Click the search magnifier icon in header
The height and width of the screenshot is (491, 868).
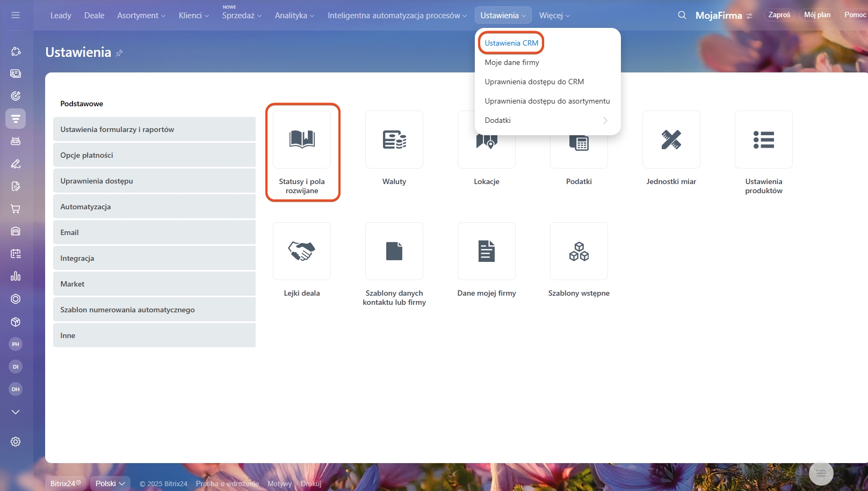click(682, 15)
